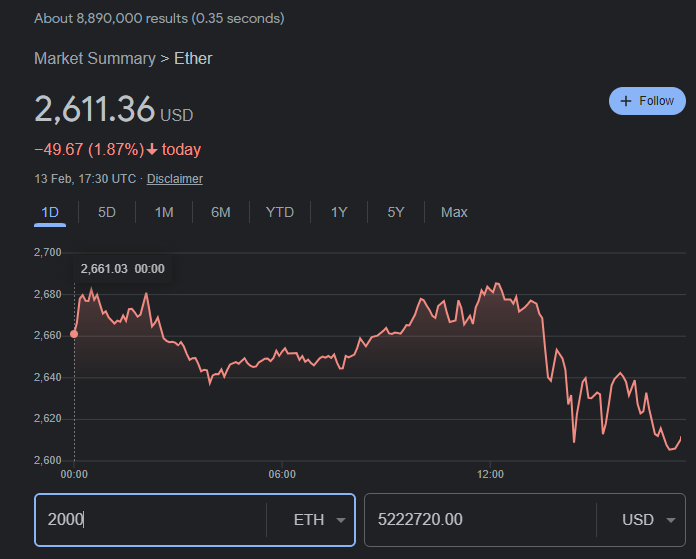
Task: Click the red down arrow icon
Action: click(152, 150)
